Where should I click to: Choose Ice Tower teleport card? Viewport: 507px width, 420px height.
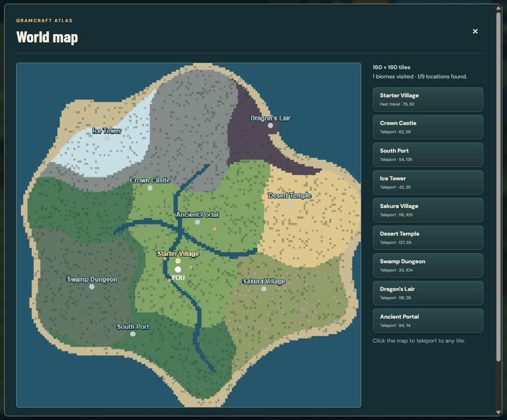[x=428, y=182]
